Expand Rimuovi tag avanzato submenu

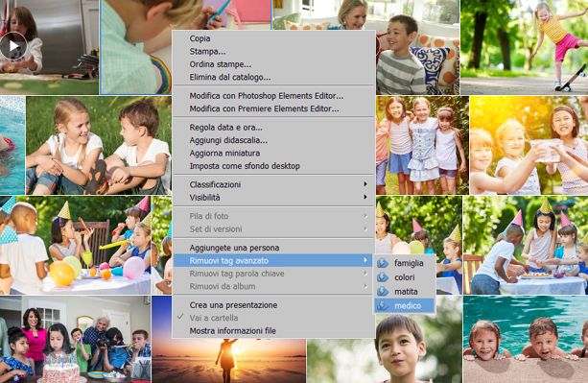pyautogui.click(x=273, y=260)
